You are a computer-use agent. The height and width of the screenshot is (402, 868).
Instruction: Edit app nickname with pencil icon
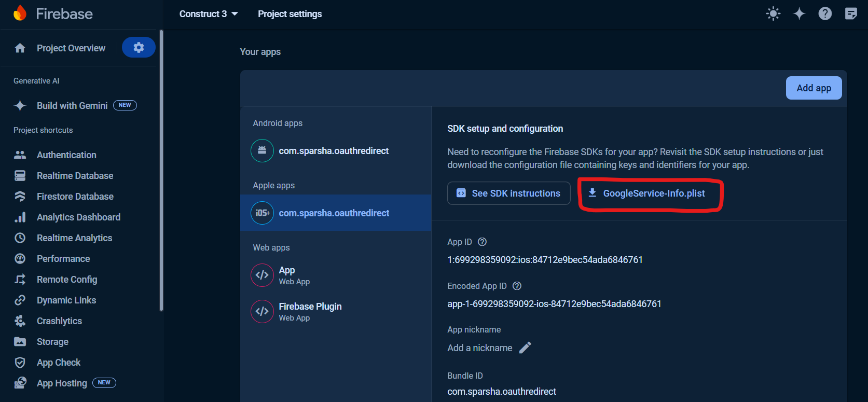(x=525, y=348)
